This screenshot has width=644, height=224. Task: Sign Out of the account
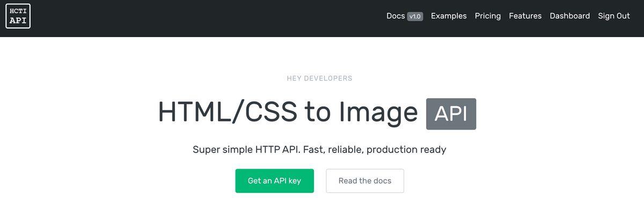[x=614, y=16]
